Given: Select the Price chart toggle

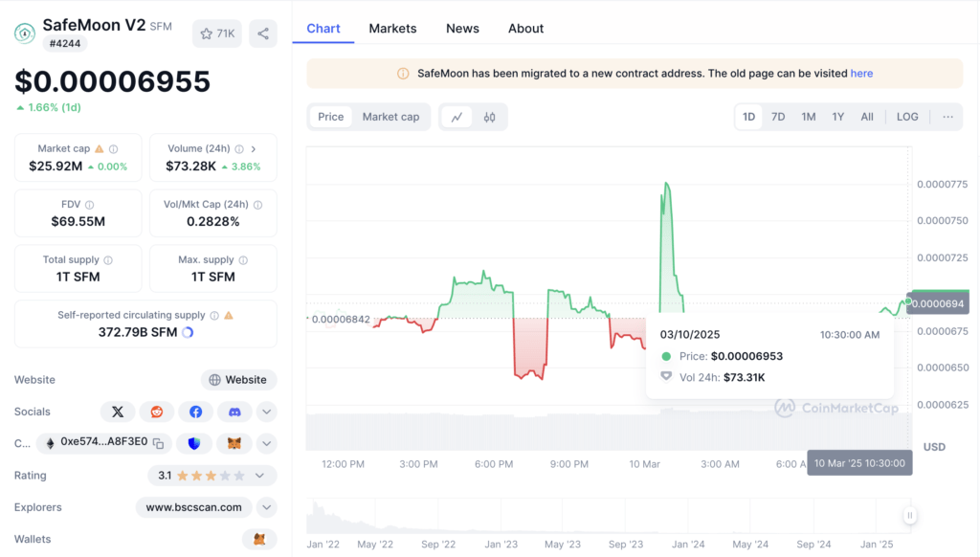Looking at the screenshot, I should [330, 117].
